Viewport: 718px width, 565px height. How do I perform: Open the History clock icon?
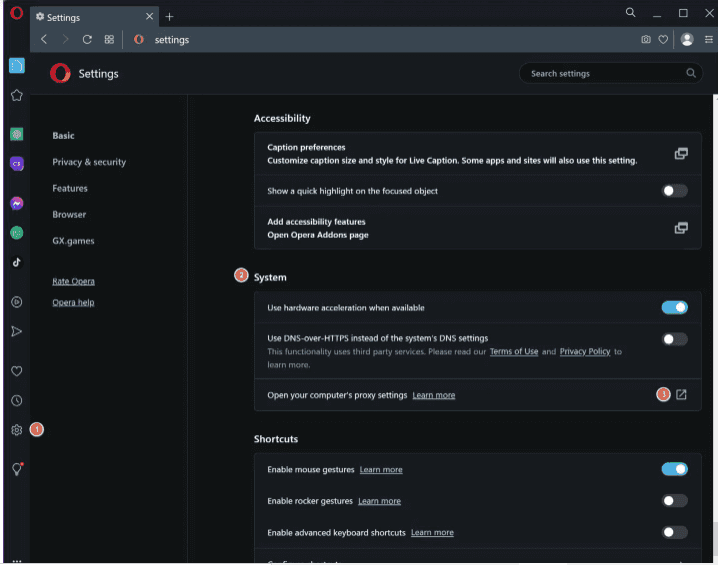[17, 401]
